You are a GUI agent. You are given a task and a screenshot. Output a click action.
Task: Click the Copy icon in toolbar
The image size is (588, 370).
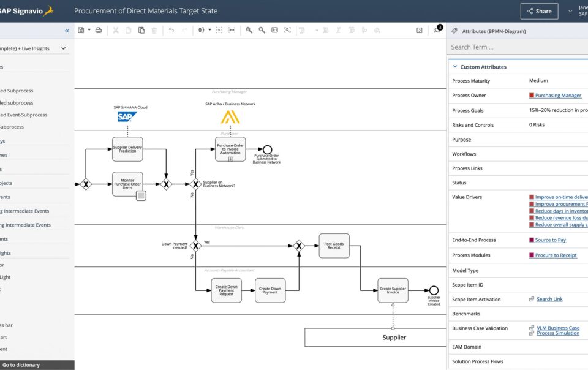click(128, 30)
